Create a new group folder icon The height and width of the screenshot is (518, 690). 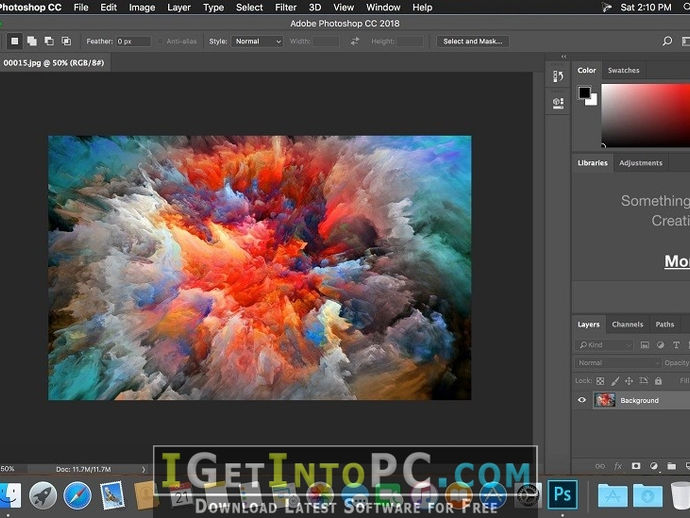(x=672, y=466)
